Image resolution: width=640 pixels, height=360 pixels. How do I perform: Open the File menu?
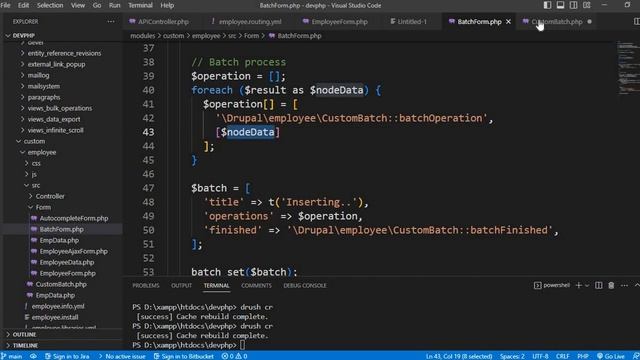pos(6,5)
